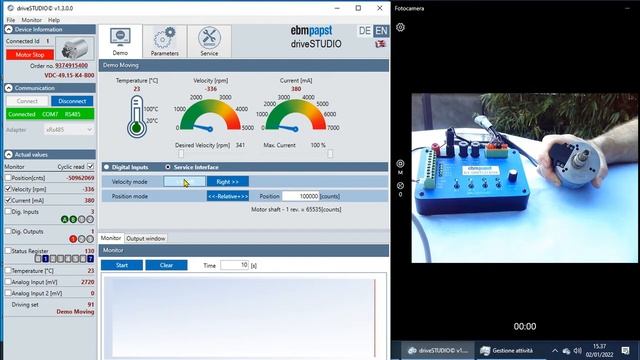Open the Parameters gear tab
640x360 pixels.
pyautogui.click(x=164, y=41)
